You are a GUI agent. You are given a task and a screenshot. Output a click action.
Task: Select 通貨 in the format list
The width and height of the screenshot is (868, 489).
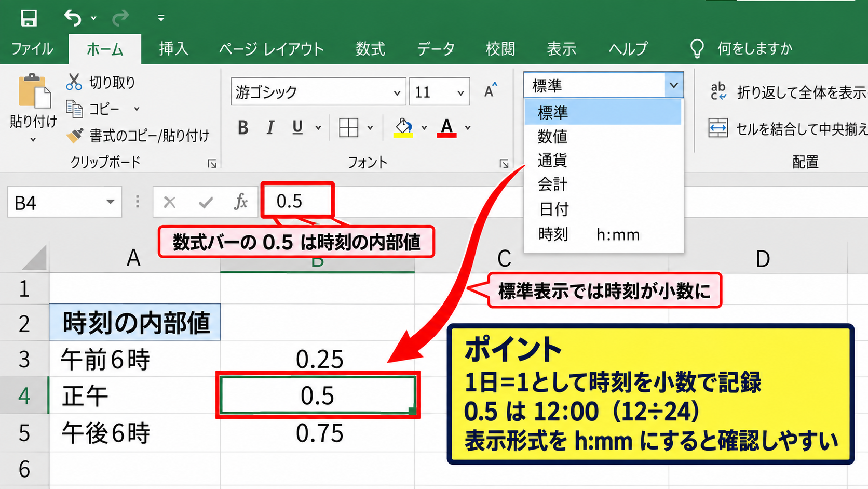[603, 160]
